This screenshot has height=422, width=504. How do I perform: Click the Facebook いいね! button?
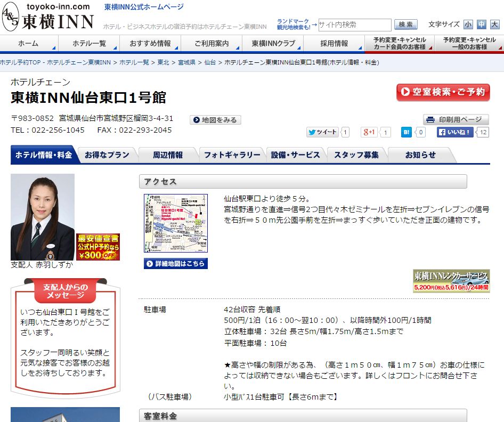455,132
